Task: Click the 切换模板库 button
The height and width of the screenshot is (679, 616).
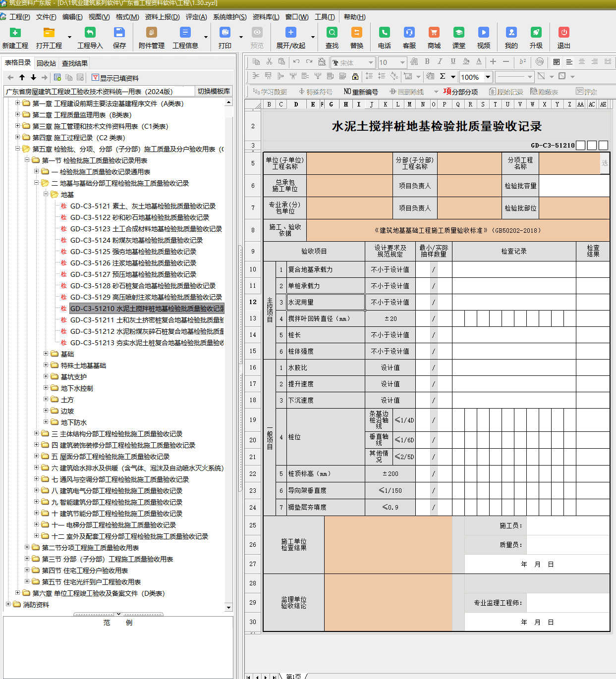Action: click(x=214, y=91)
